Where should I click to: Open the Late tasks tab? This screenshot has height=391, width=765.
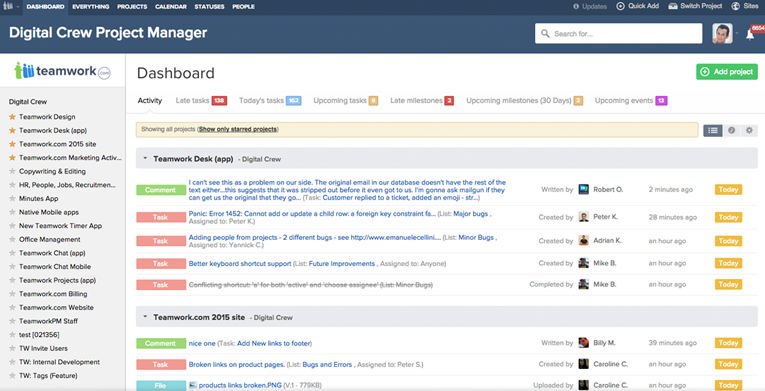(x=201, y=101)
